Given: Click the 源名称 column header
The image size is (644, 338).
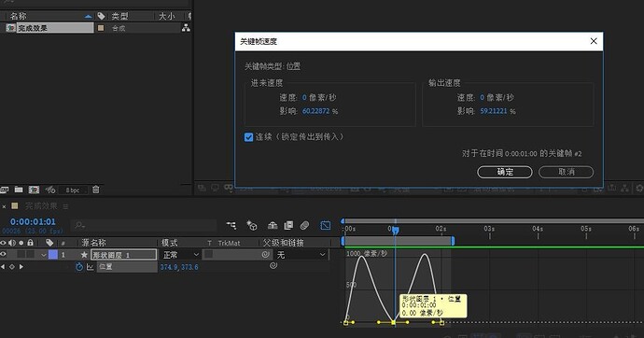Looking at the screenshot, I should click(x=93, y=243).
